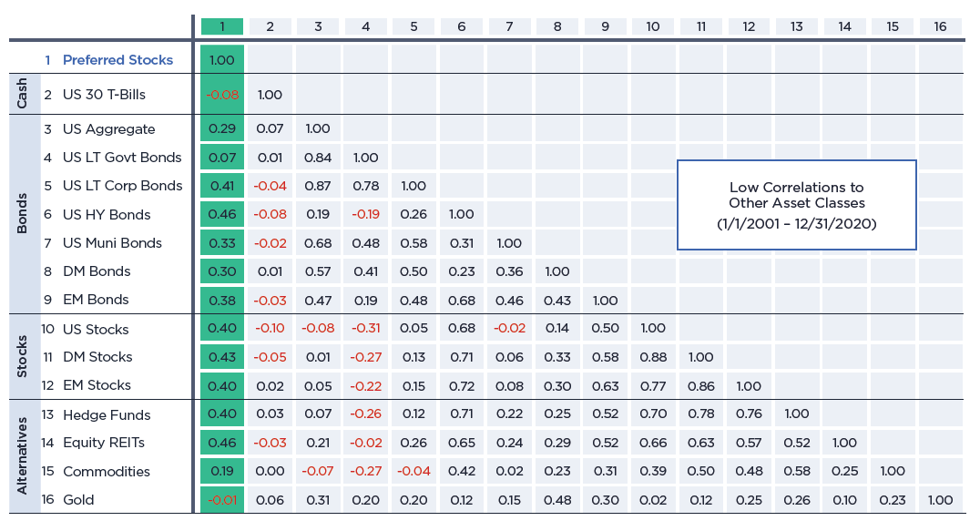Click the Gold row label
Screen dimensions: 980x521
tap(78, 500)
